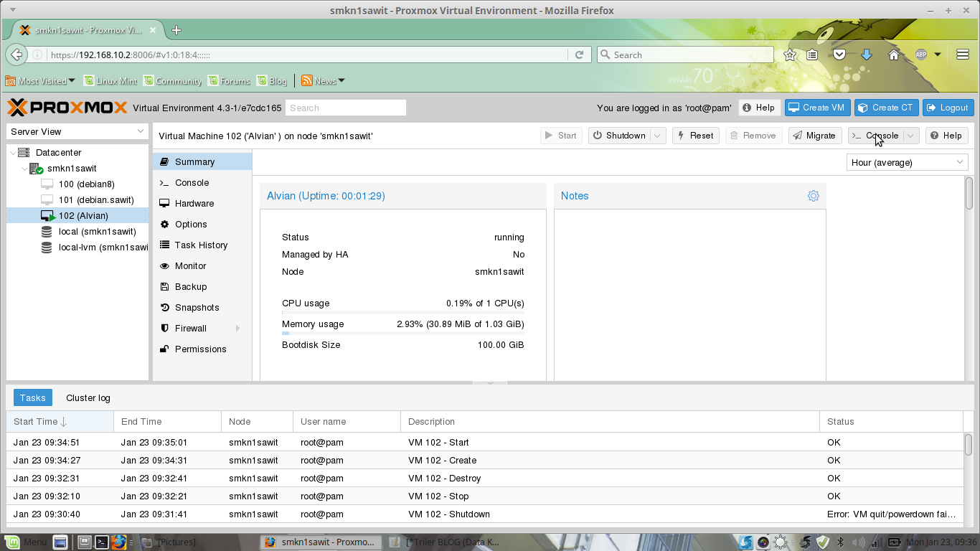Open the News feed bookmark dropdown
Viewport: 980px width, 551px height.
click(x=324, y=81)
